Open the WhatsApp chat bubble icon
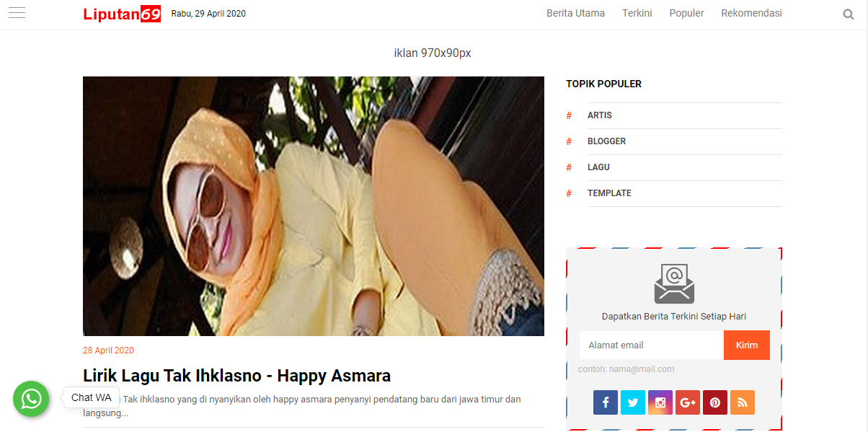 (31, 399)
